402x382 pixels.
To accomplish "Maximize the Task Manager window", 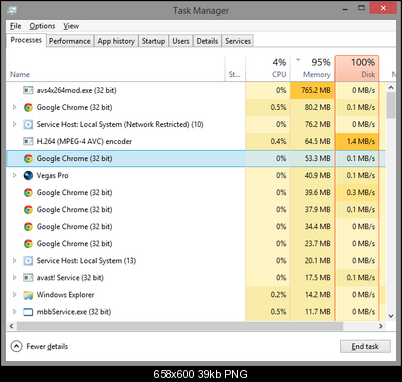I will click(x=361, y=8).
